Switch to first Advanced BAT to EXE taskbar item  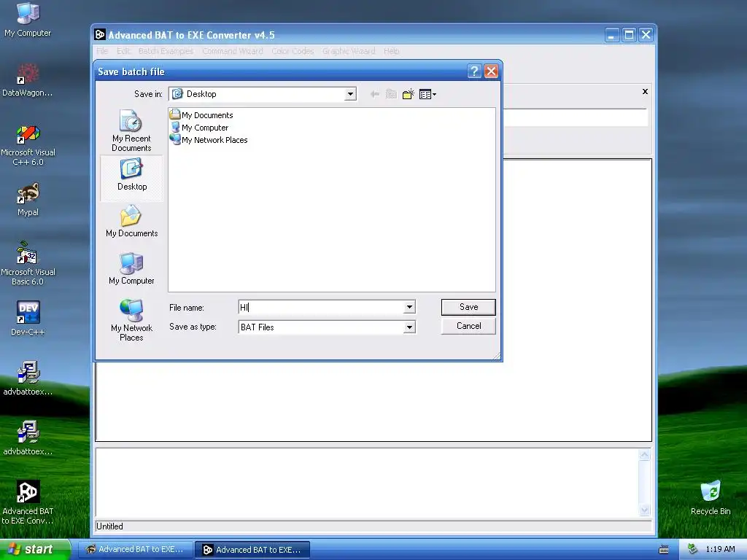click(x=136, y=550)
